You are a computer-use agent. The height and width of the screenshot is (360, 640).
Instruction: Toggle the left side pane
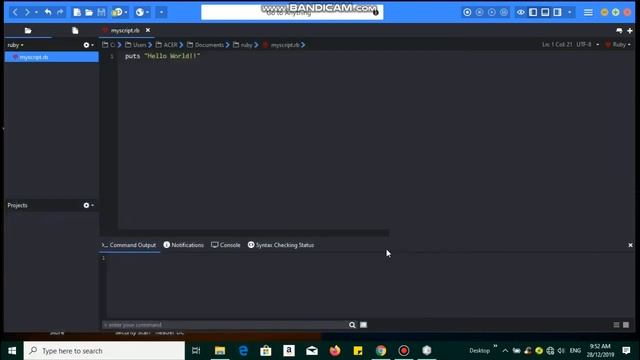pos(533,12)
